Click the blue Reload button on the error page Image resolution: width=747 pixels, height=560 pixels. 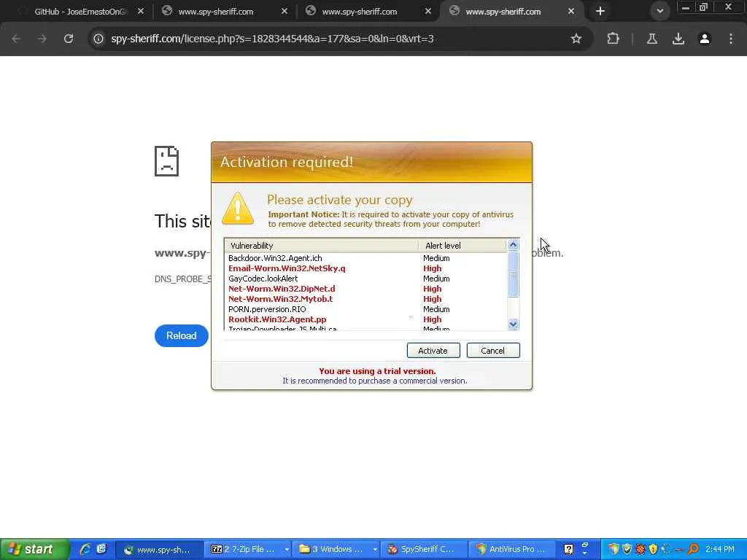point(181,335)
